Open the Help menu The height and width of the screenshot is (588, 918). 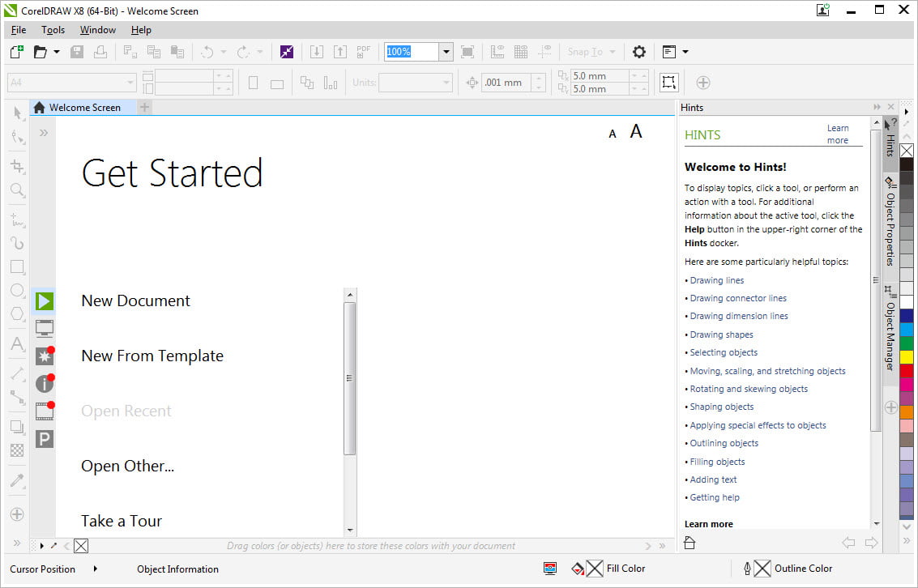141,30
